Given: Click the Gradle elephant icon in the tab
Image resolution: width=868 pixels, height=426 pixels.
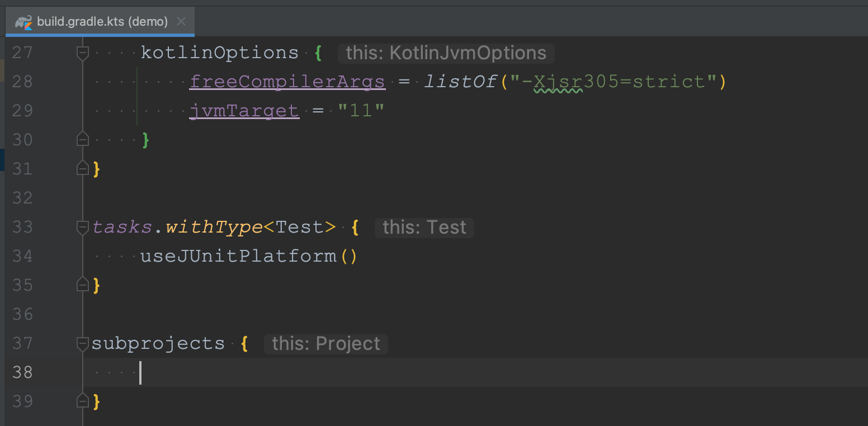Looking at the screenshot, I should tap(23, 22).
